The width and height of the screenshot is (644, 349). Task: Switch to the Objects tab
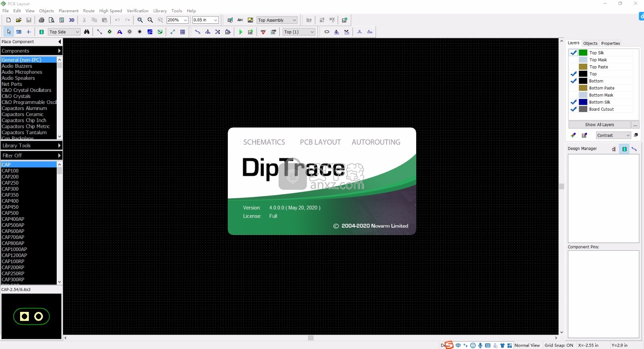tap(590, 43)
